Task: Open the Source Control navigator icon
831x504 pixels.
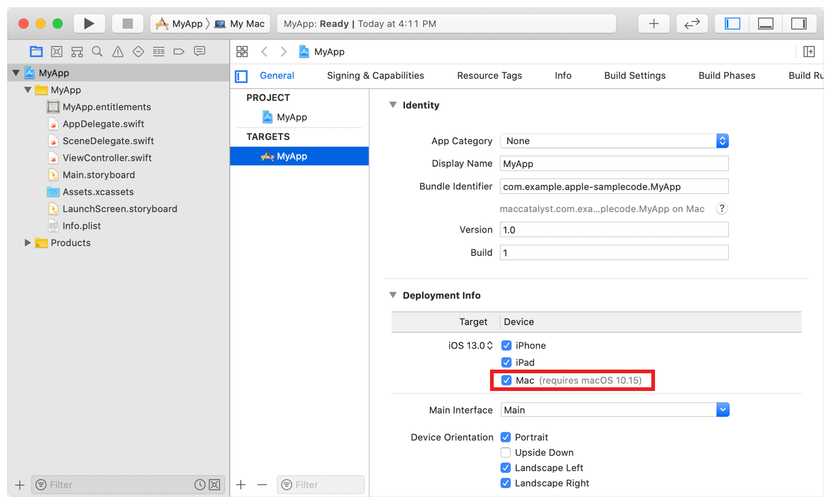Action: tap(57, 52)
